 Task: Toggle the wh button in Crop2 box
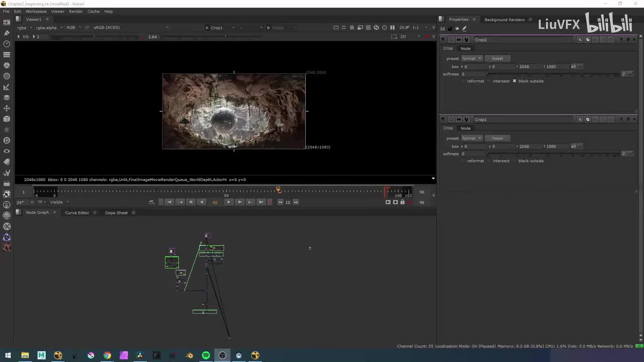click(x=573, y=66)
